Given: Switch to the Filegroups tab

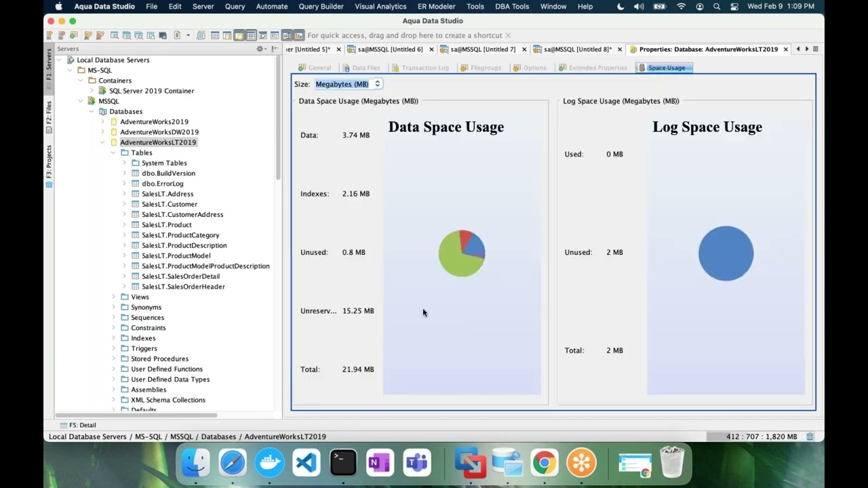Looking at the screenshot, I should (481, 68).
